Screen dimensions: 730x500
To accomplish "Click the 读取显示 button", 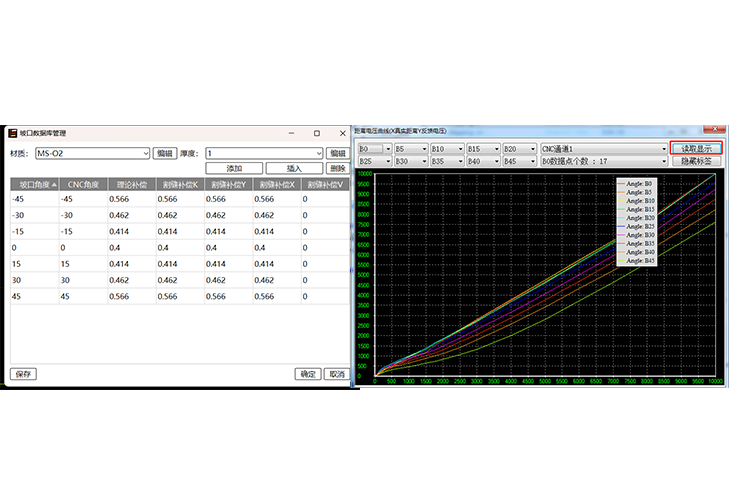I will 697,149.
